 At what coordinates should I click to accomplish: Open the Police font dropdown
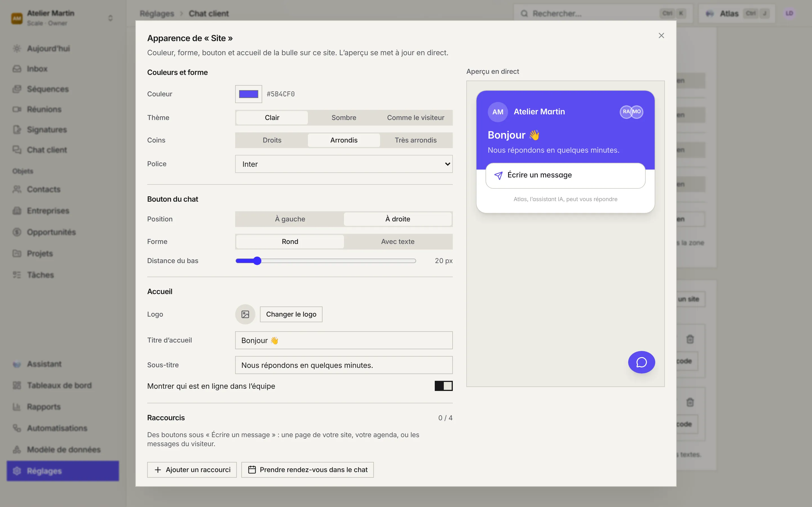[344, 164]
